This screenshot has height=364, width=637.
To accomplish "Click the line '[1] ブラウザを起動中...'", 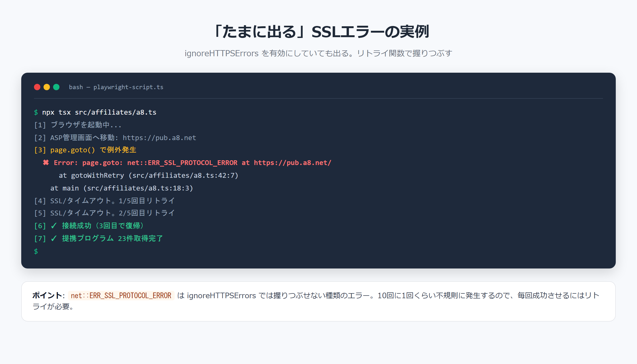I will click(x=78, y=125).
